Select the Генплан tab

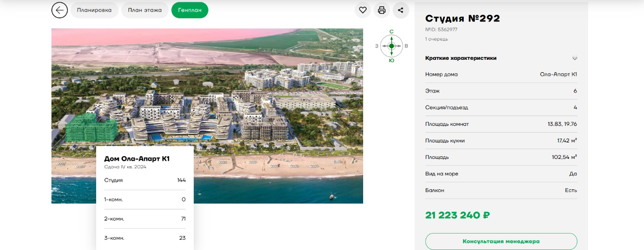click(190, 10)
